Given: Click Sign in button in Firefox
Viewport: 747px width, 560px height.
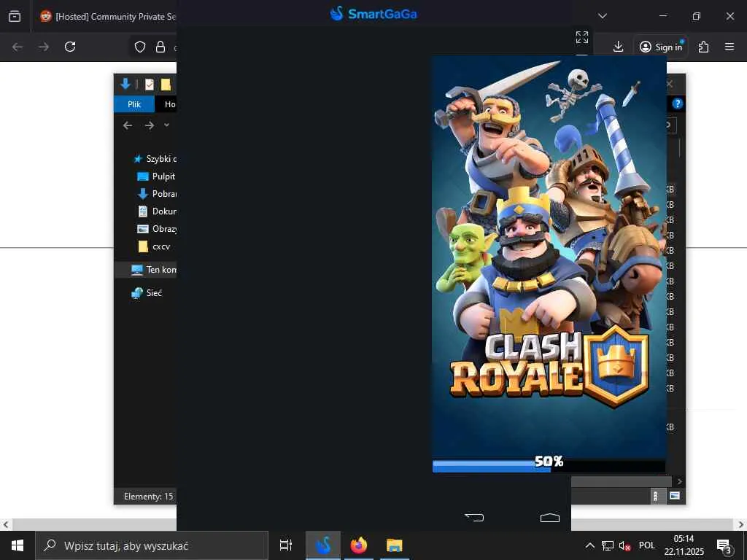Looking at the screenshot, I should [661, 47].
